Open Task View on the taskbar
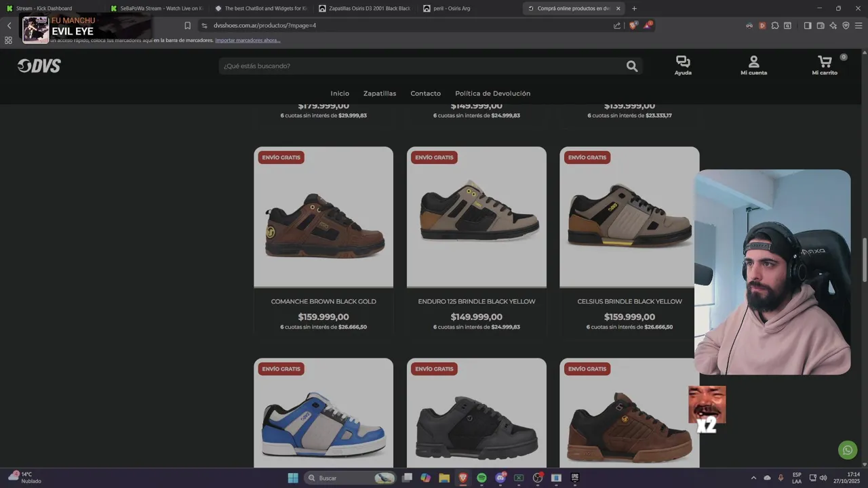The image size is (868, 488). (407, 478)
